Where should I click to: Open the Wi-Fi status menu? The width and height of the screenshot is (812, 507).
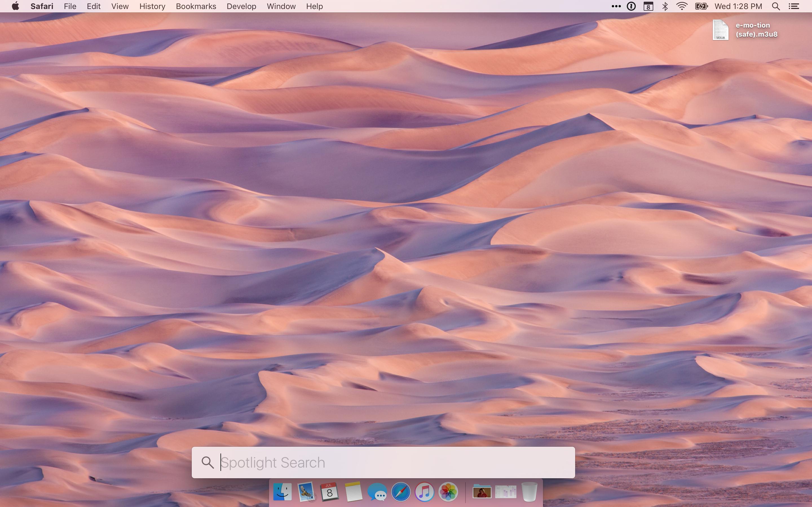click(682, 6)
